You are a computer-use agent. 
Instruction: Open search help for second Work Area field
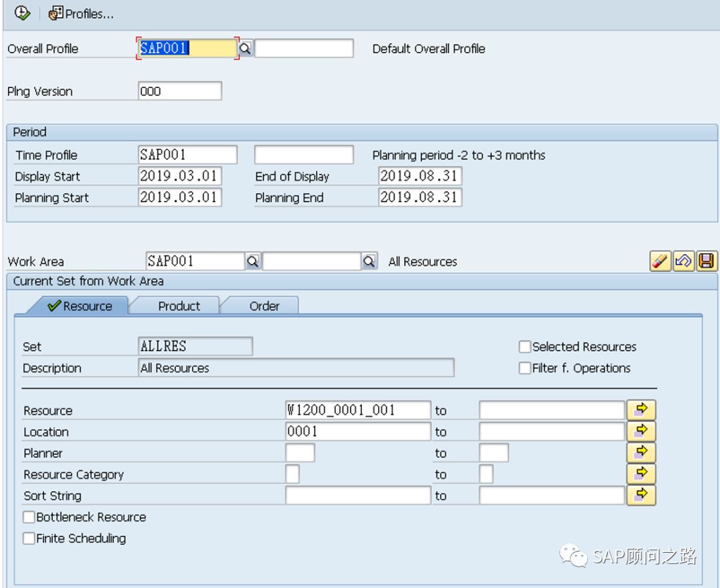[369, 261]
